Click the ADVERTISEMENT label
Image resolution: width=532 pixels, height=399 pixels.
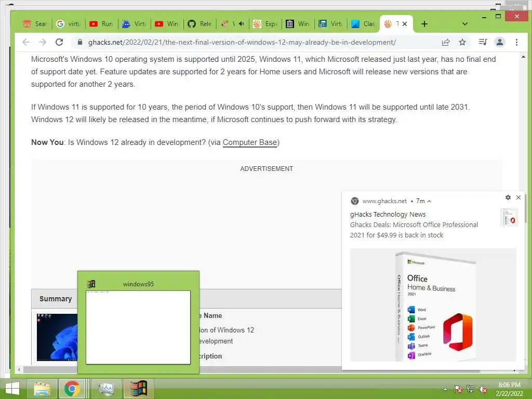pyautogui.click(x=267, y=169)
